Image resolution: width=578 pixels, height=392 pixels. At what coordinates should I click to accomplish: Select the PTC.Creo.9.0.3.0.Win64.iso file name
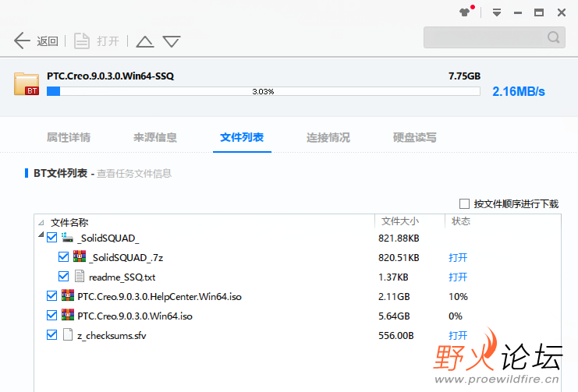pyautogui.click(x=135, y=316)
